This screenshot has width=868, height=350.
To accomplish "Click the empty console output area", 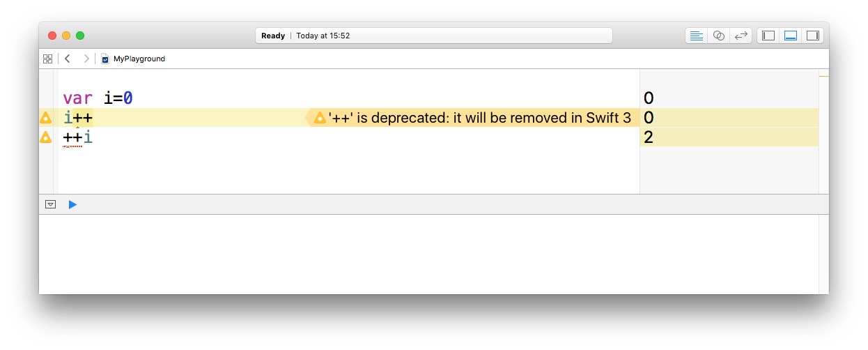I will (x=428, y=254).
